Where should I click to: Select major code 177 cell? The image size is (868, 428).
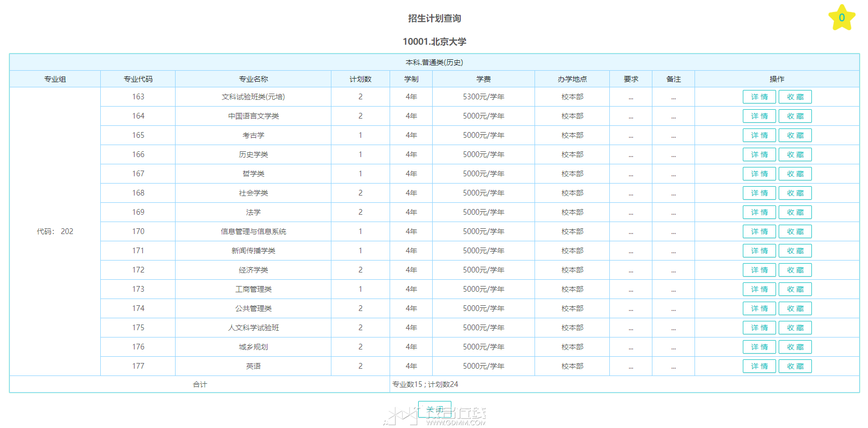pyautogui.click(x=138, y=366)
